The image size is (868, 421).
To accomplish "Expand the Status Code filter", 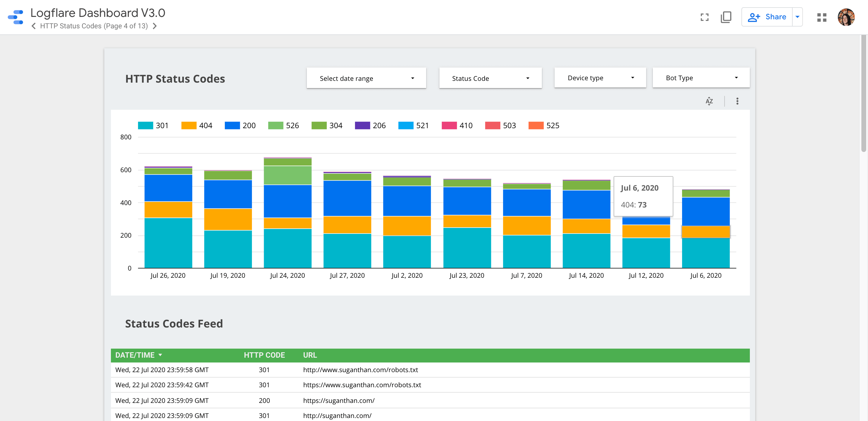I will [x=490, y=78].
